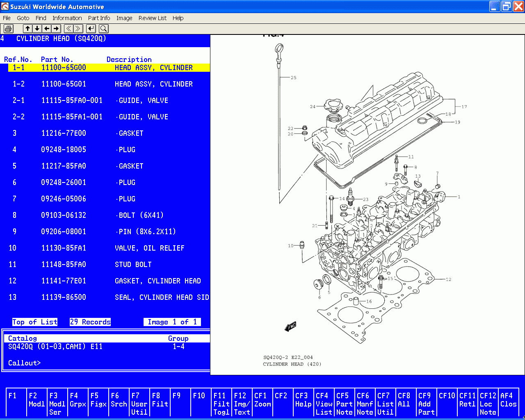Switch image/text with F12 Img/Text

[x=242, y=402]
